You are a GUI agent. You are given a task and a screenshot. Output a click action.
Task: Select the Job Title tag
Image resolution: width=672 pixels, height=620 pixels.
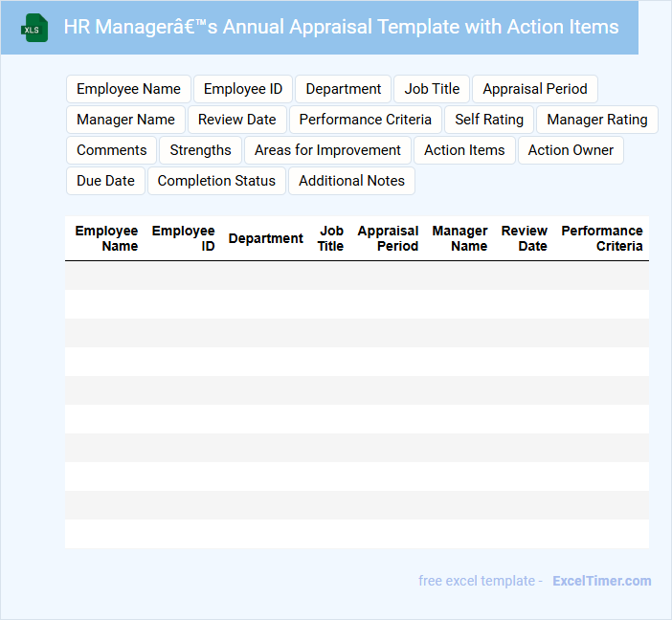[x=432, y=89]
